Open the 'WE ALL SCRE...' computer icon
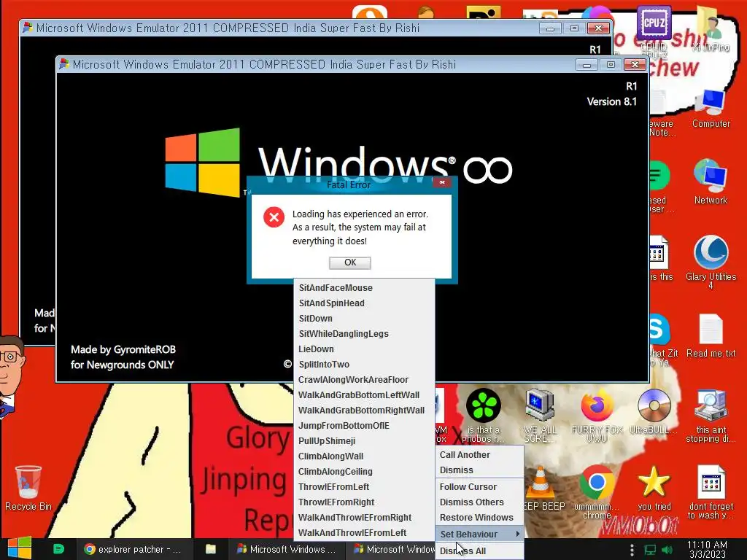 pos(540,416)
